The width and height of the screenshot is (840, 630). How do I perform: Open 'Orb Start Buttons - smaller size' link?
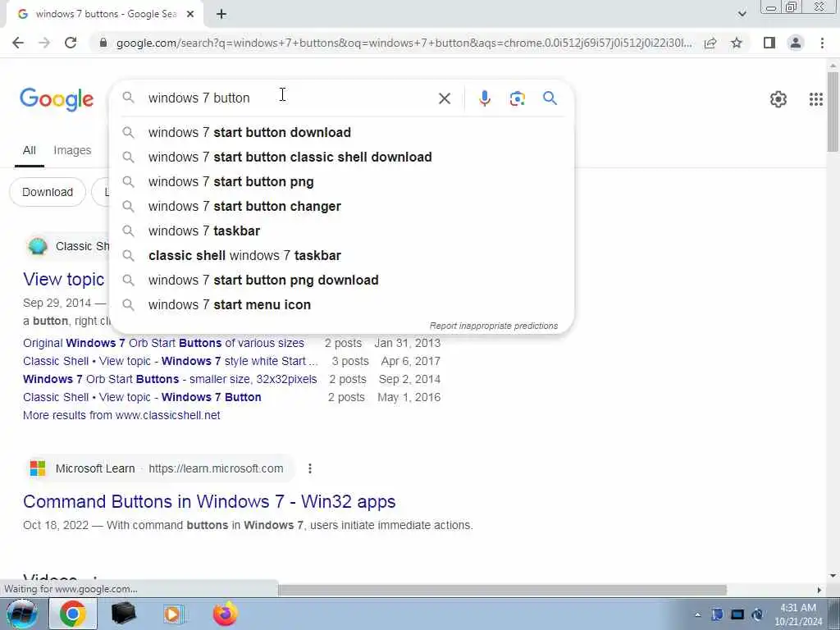coord(170,379)
